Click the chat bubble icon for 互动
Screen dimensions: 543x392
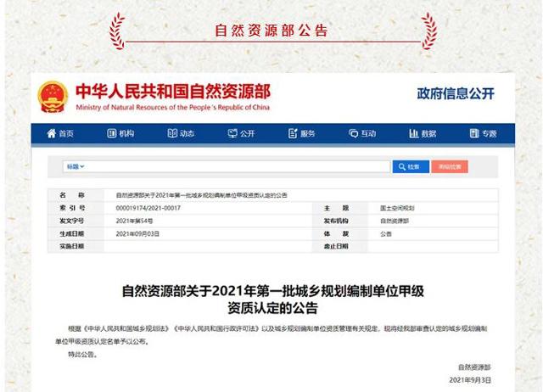tap(353, 134)
